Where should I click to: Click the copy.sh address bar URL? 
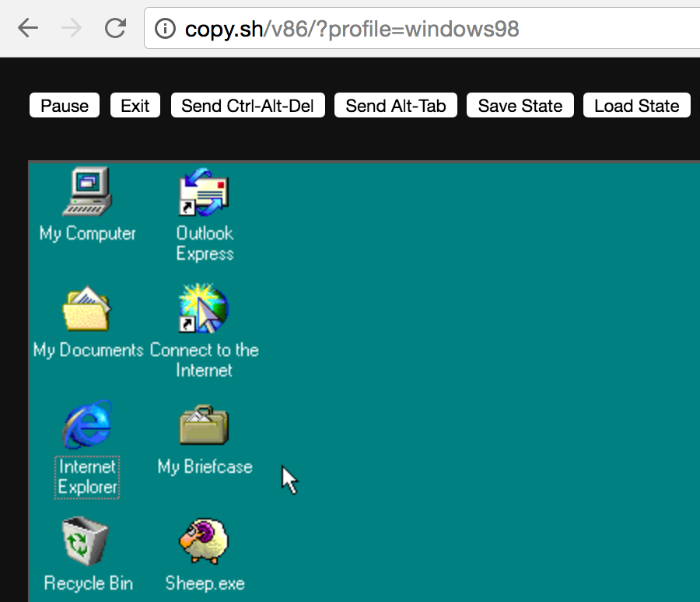[x=352, y=29]
